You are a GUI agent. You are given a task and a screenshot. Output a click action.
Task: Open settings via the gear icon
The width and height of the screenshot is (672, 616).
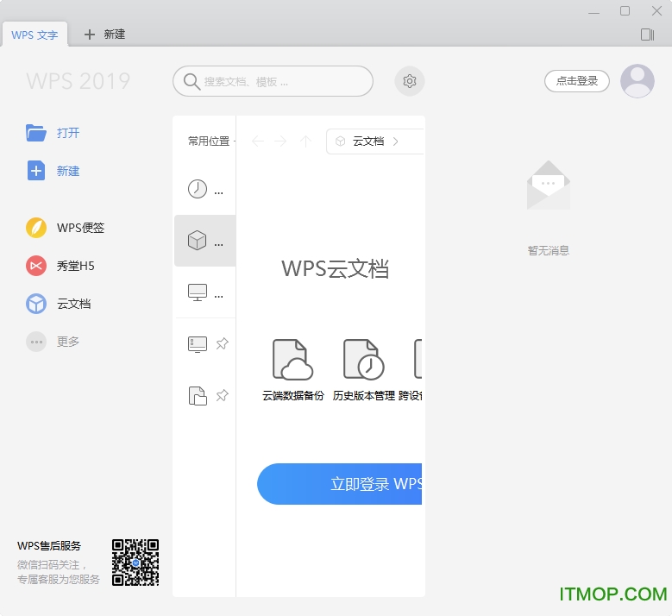coord(409,81)
